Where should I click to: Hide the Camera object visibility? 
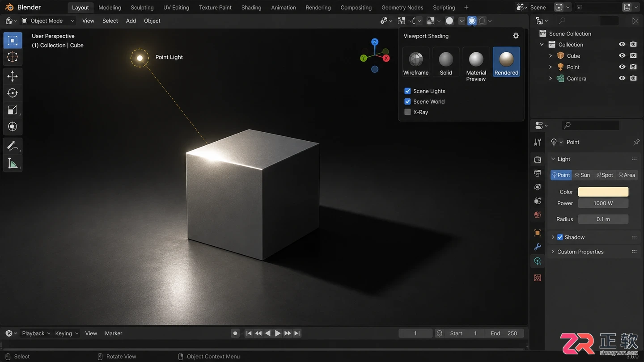click(622, 78)
